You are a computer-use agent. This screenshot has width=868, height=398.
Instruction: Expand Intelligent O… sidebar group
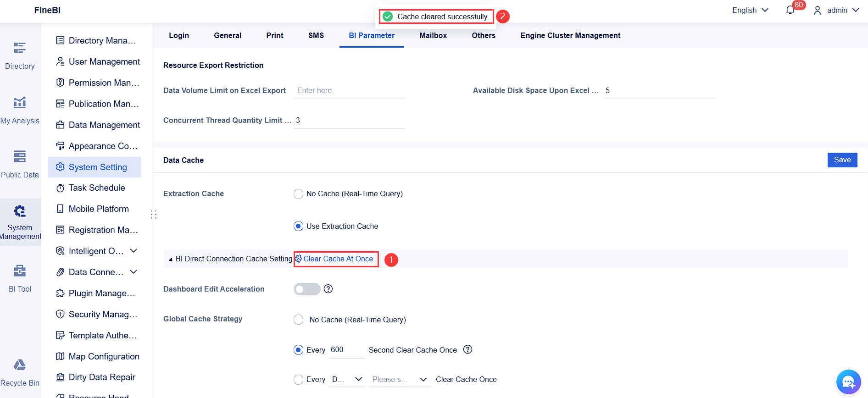134,251
